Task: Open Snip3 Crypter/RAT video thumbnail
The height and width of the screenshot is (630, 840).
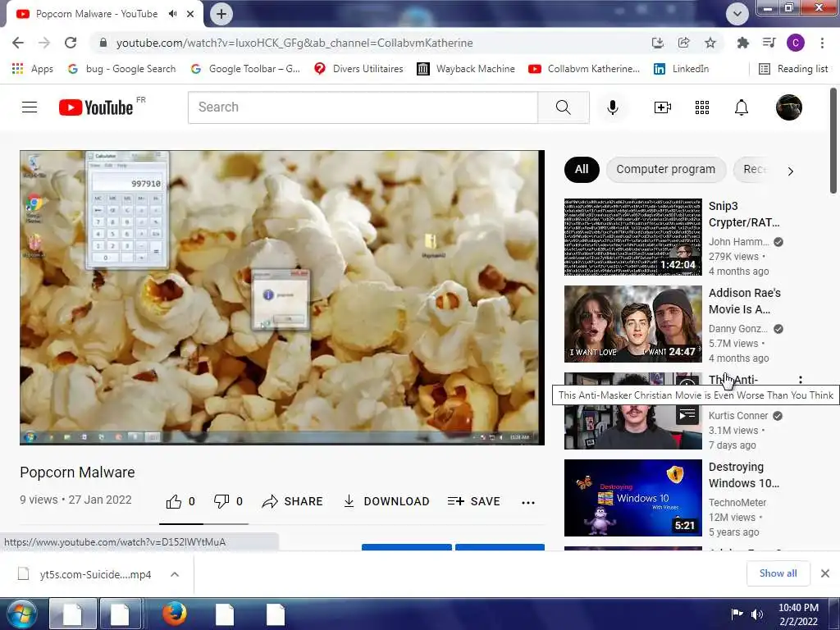Action: [x=632, y=237]
